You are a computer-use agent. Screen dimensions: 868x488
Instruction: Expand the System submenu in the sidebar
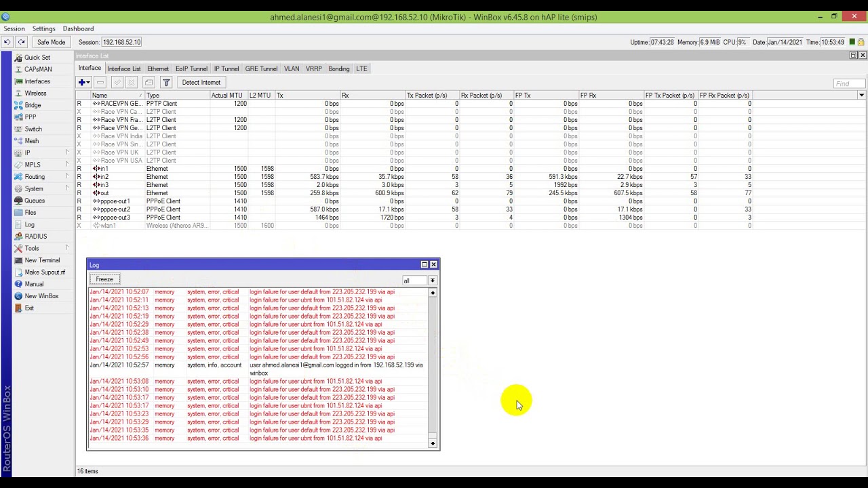tap(41, 188)
